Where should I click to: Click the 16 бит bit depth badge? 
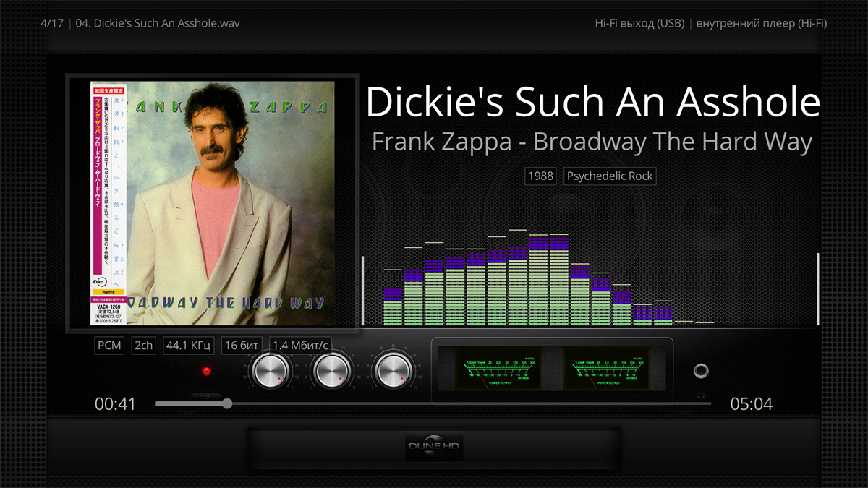(x=242, y=346)
